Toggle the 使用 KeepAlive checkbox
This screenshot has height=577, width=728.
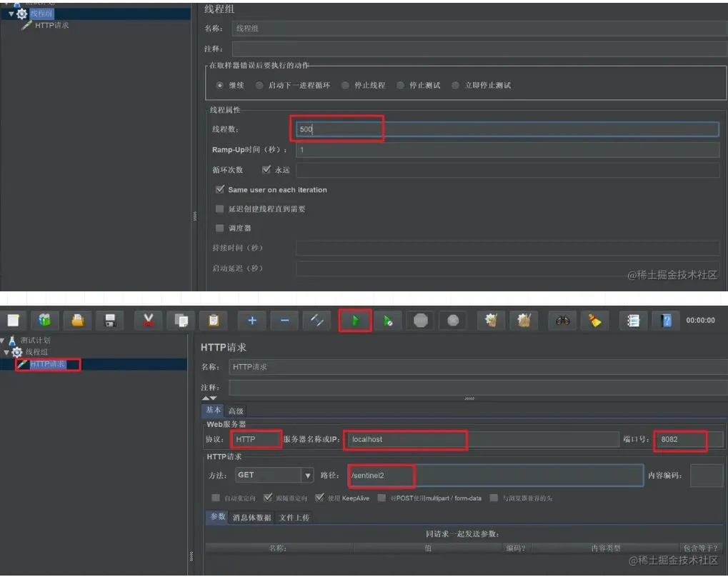point(319,498)
